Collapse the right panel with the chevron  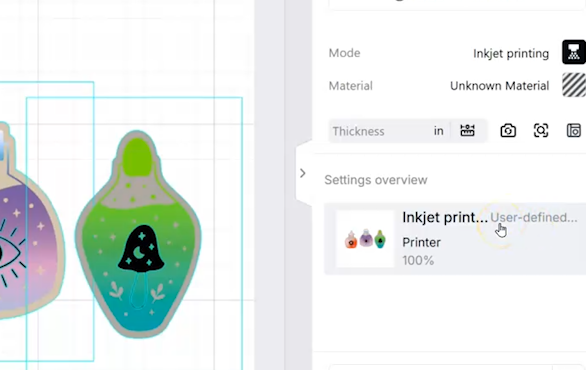pos(303,173)
